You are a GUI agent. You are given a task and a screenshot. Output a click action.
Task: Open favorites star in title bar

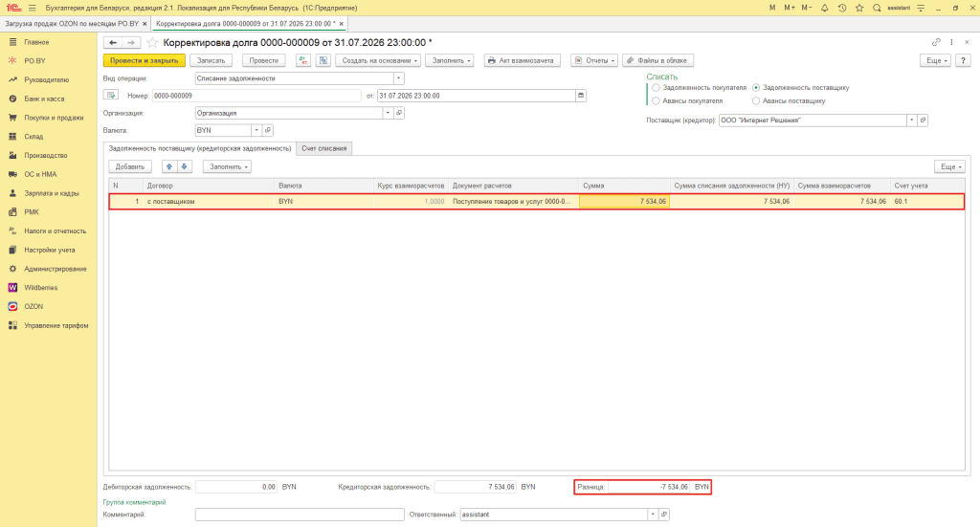tap(859, 8)
